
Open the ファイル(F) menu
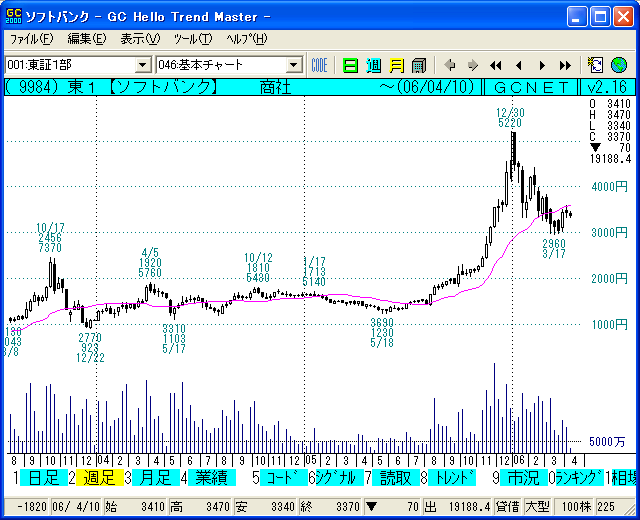coord(31,39)
